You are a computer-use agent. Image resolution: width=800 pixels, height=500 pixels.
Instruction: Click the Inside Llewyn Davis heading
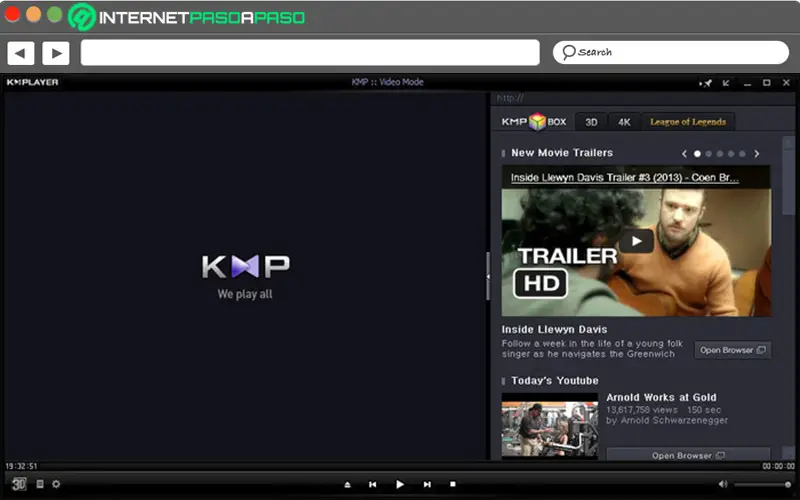tap(554, 330)
